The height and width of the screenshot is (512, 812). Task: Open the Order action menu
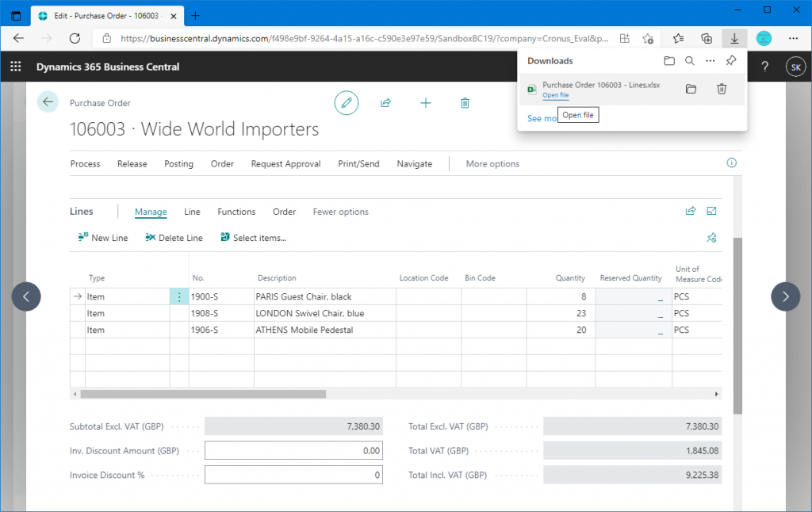point(222,163)
